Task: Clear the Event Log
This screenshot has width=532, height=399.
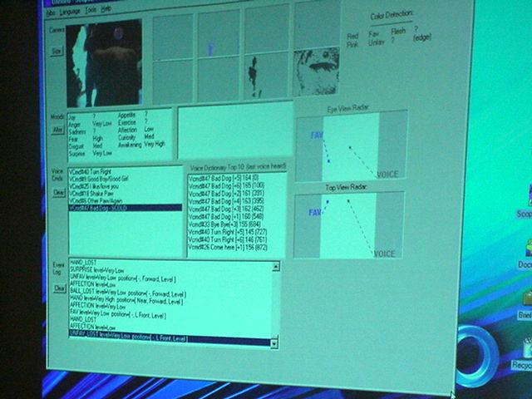Action: tap(60, 288)
